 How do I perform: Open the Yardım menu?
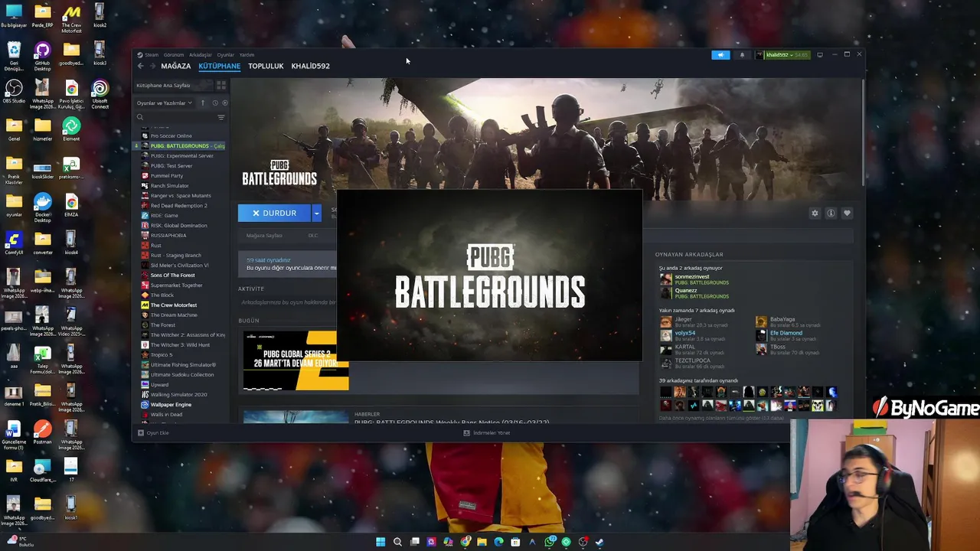247,55
